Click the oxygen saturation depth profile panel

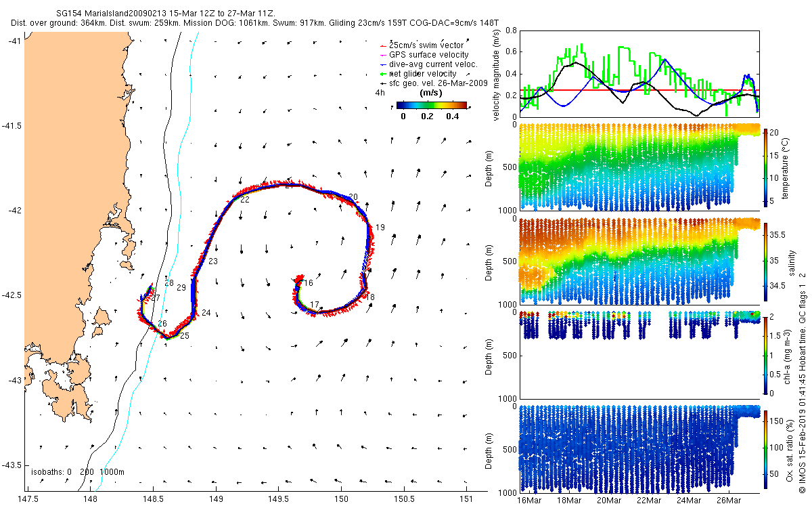(639, 448)
